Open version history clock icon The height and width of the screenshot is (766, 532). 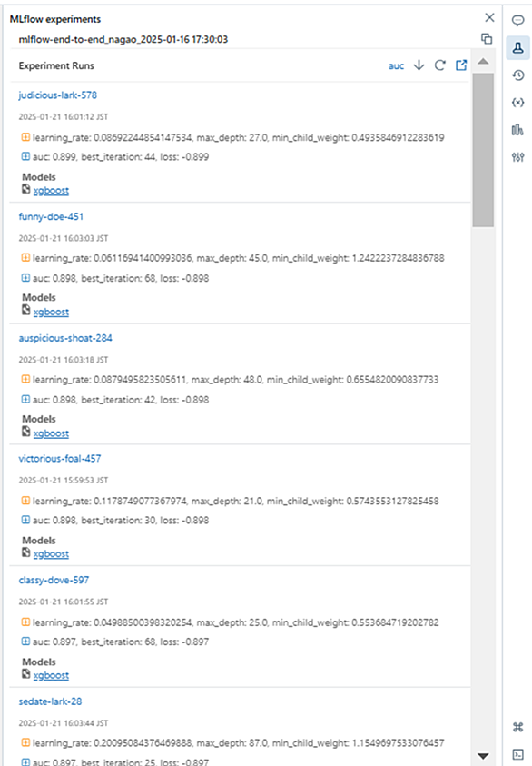click(x=517, y=75)
